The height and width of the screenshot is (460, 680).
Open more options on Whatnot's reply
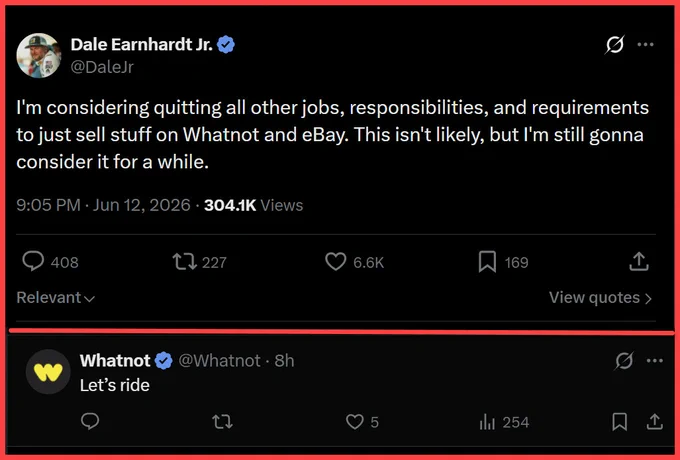(x=654, y=361)
